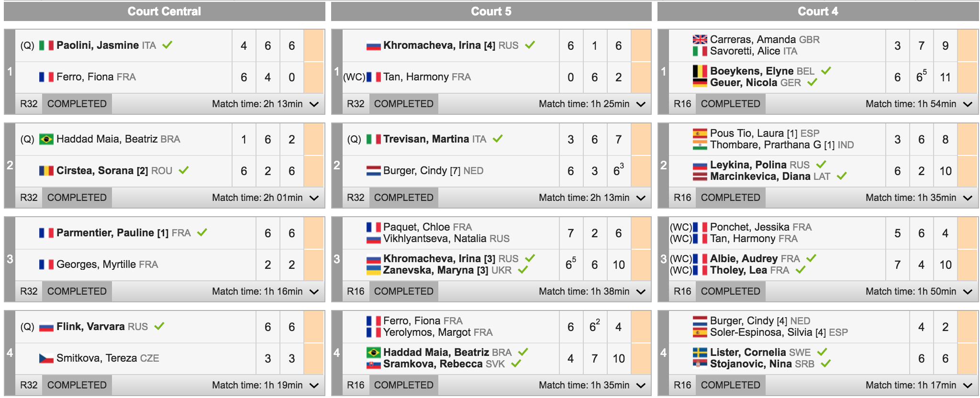Viewport: 980px width, 398px height.
Task: Expand the Lister/Stojanovic doubles match details
Action: pos(968,386)
